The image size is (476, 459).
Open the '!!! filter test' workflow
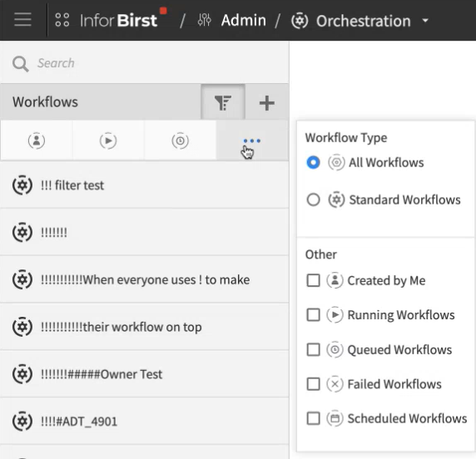(x=144, y=185)
